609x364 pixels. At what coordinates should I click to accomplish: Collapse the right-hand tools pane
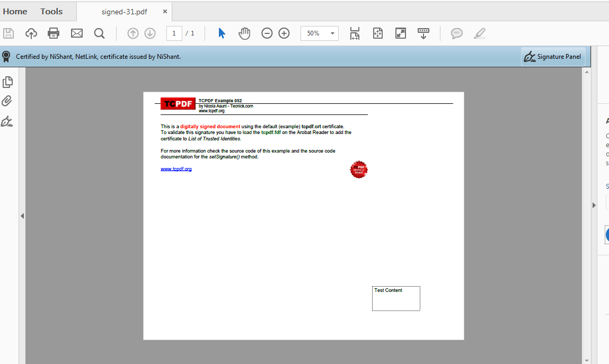pos(593,205)
